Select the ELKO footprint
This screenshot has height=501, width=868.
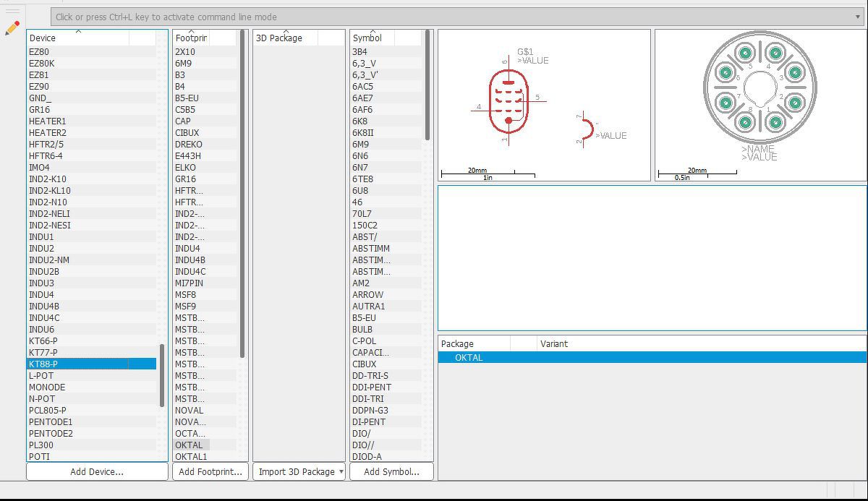click(205, 167)
